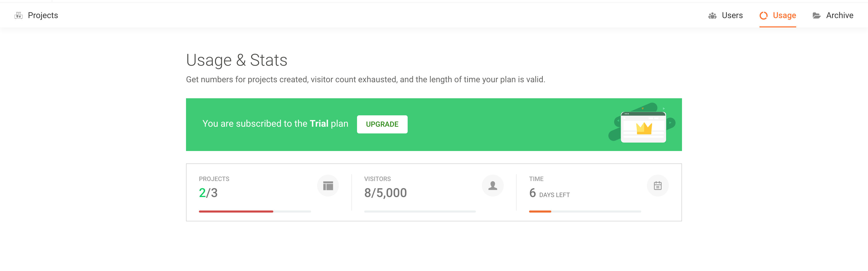Click the Usage & Stats heading
This screenshot has height=271, width=868.
(x=237, y=61)
